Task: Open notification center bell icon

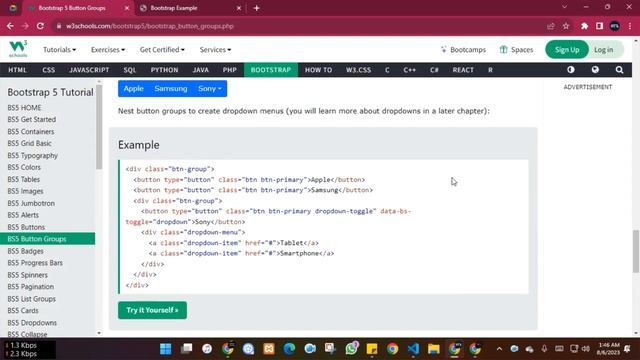Action: pos(627,349)
